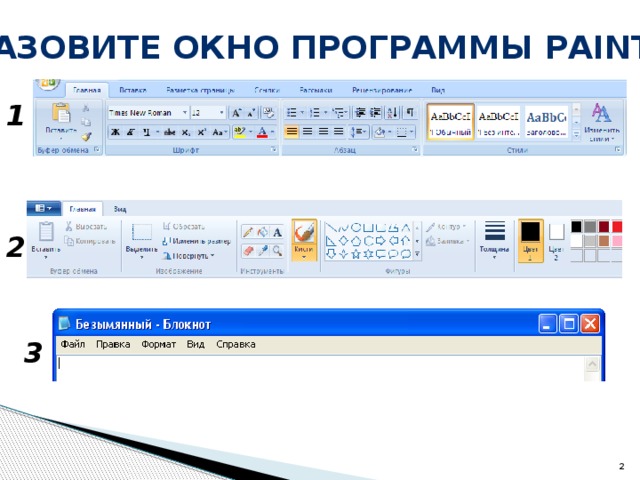Image resolution: width=640 pixels, height=480 pixels.
Task: Click the shrink font A icon
Action: (251, 113)
